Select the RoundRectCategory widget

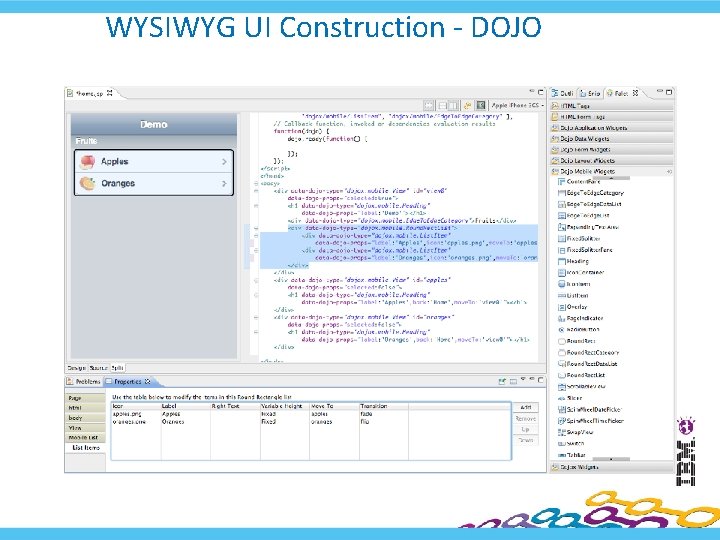[588, 353]
